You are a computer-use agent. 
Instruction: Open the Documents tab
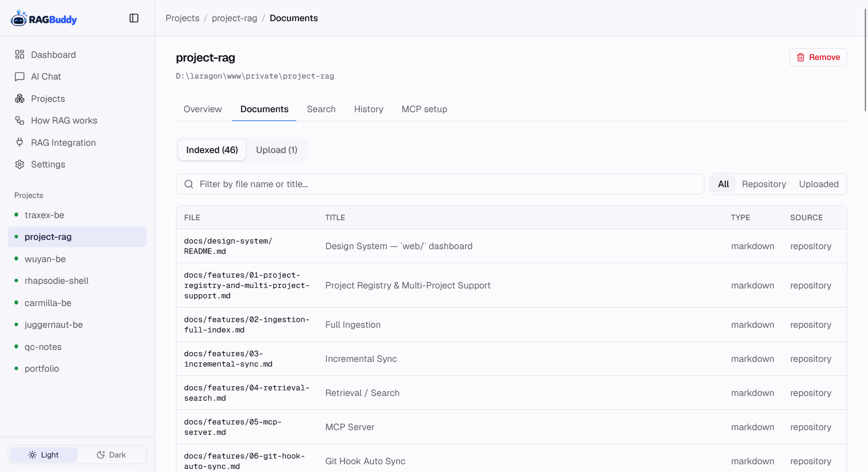pyautogui.click(x=264, y=109)
